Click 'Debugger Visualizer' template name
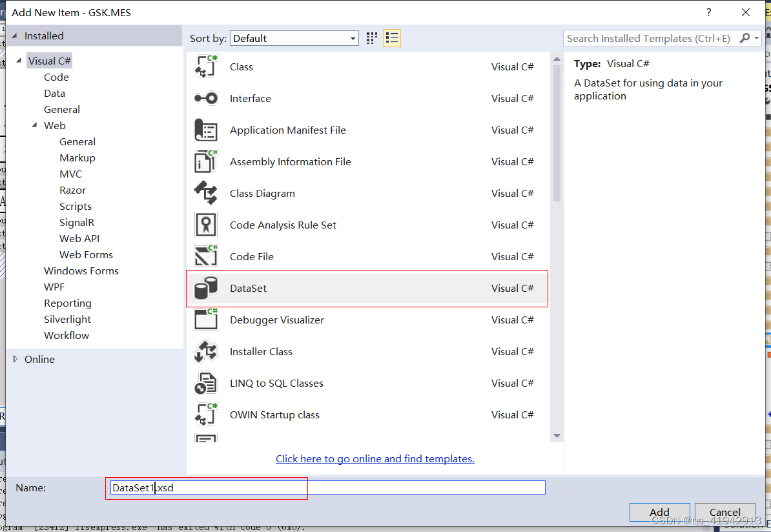 tap(277, 320)
